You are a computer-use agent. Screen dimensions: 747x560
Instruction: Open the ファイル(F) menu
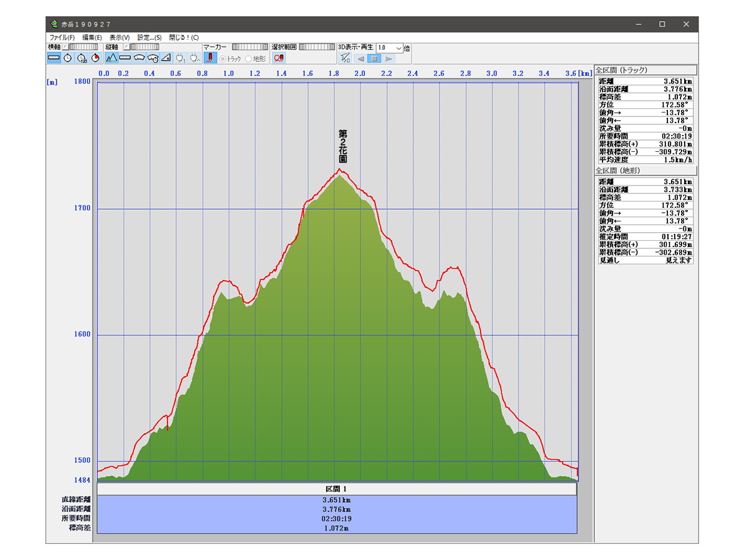(62, 37)
